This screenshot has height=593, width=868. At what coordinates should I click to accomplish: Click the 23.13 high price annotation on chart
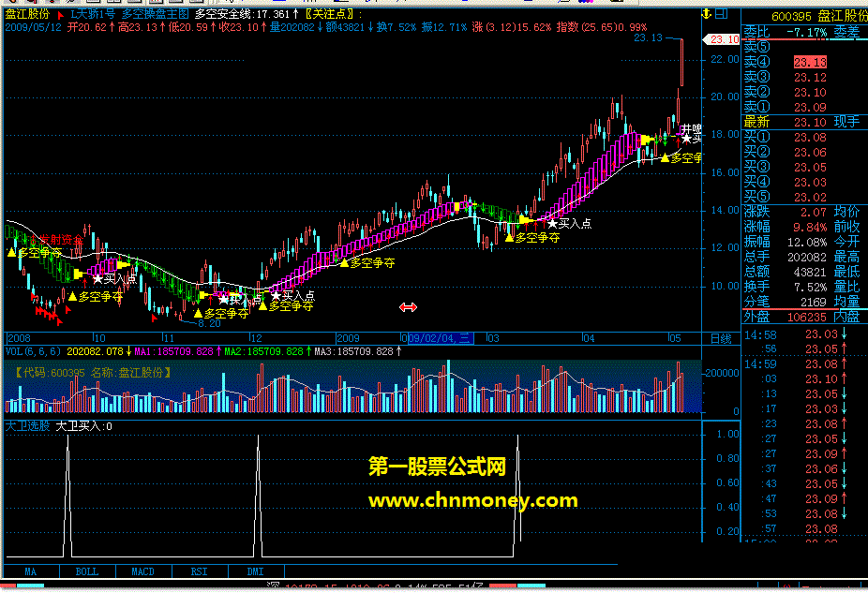[x=649, y=37]
